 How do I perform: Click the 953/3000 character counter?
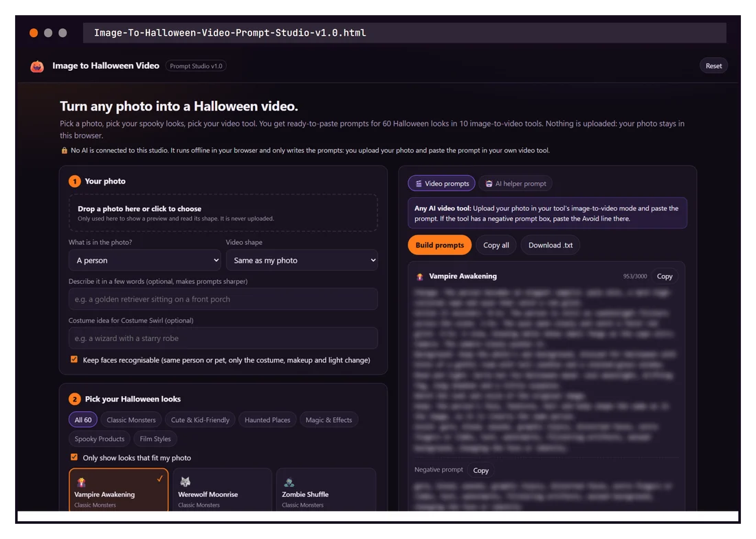634,276
